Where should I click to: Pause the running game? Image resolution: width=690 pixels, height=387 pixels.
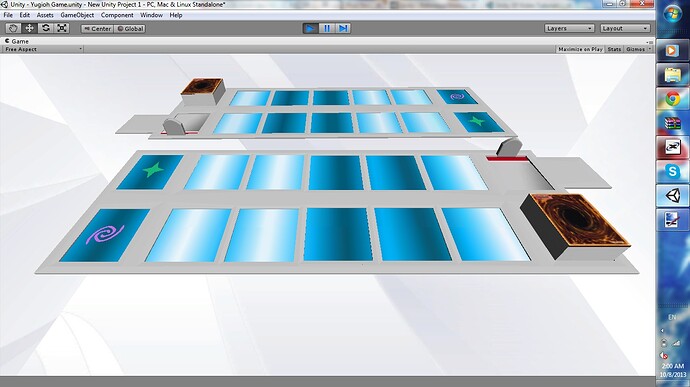327,29
